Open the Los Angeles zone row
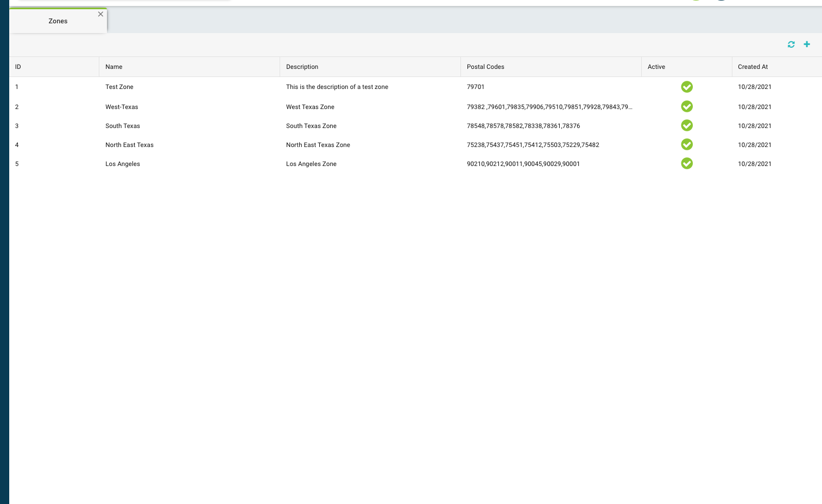This screenshot has height=504, width=822. [123, 164]
